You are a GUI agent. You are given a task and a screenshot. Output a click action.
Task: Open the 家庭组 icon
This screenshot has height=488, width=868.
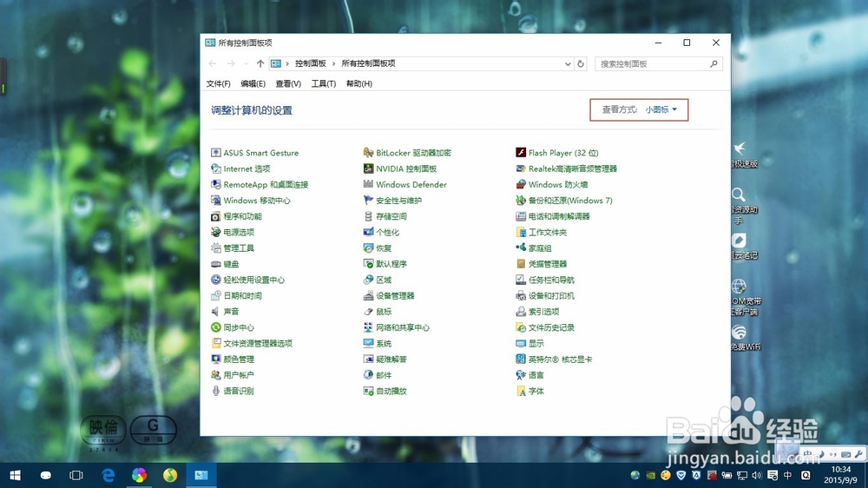tap(521, 248)
